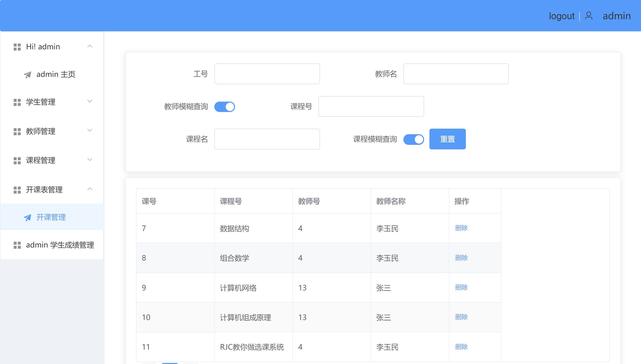Toggle the 教师模糊查询 switch
Viewport: 641px width, 364px height.
point(225,107)
